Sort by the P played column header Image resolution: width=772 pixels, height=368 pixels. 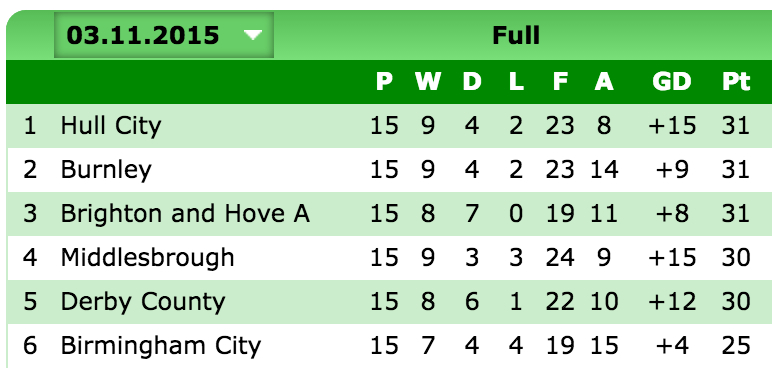(385, 81)
